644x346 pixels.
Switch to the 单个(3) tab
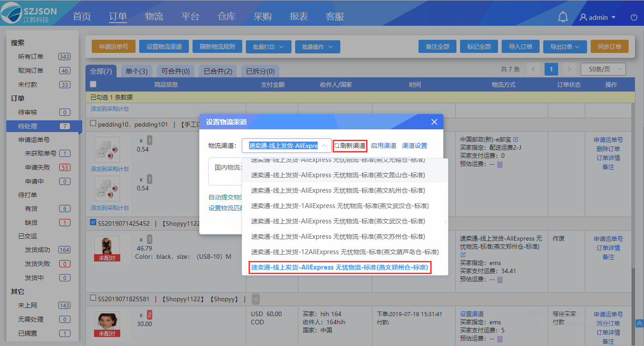pos(136,71)
